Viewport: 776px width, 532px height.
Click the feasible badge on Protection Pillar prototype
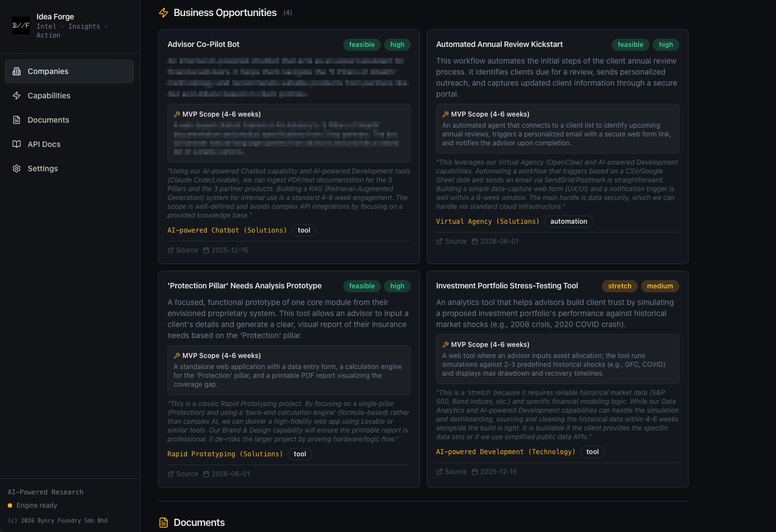point(362,286)
